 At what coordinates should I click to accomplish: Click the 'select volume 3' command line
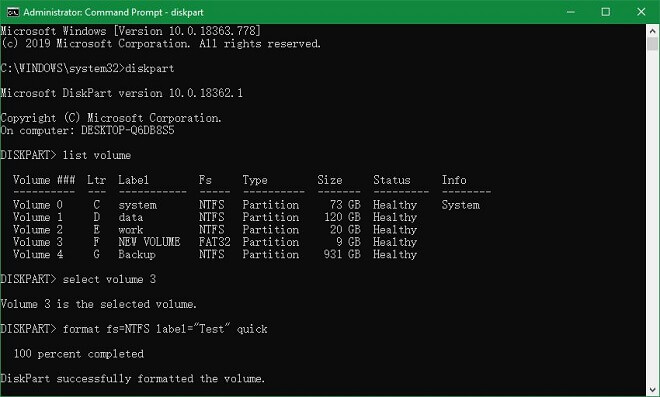pos(78,279)
